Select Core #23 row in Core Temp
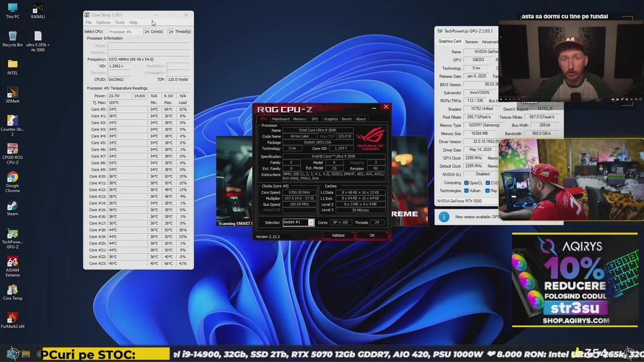 [138, 263]
